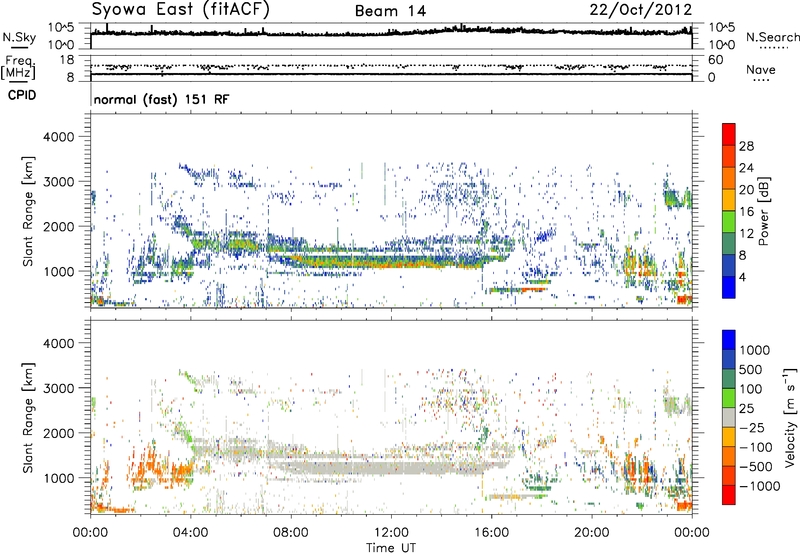
Task: Click the 'Velocity [m s-1]' colorbar label
Action: tap(790, 417)
